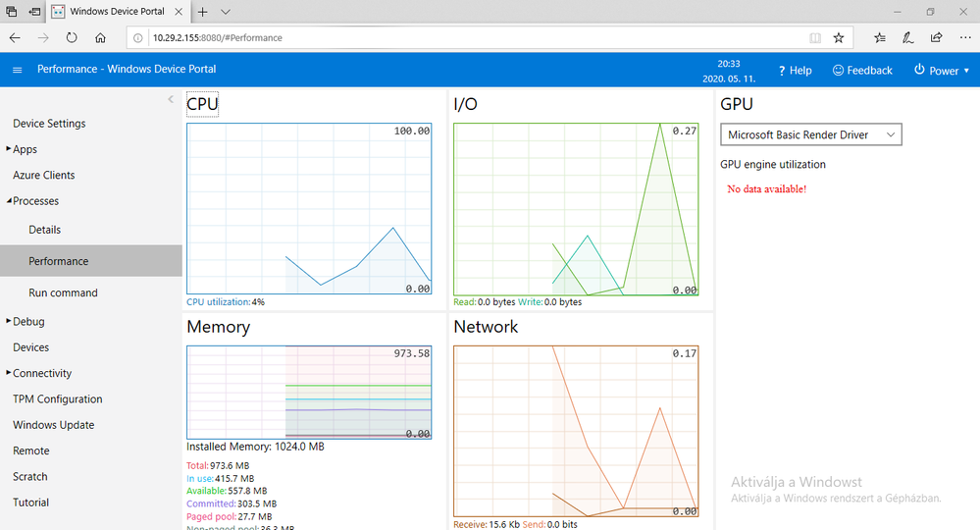Open the Scratch page
Image resolution: width=980 pixels, height=530 pixels.
tap(30, 477)
